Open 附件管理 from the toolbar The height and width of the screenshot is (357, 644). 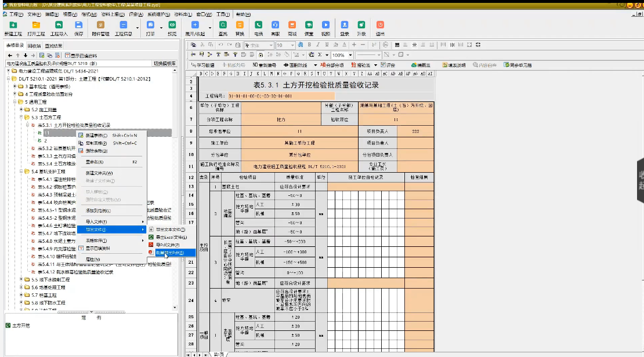pyautogui.click(x=100, y=28)
